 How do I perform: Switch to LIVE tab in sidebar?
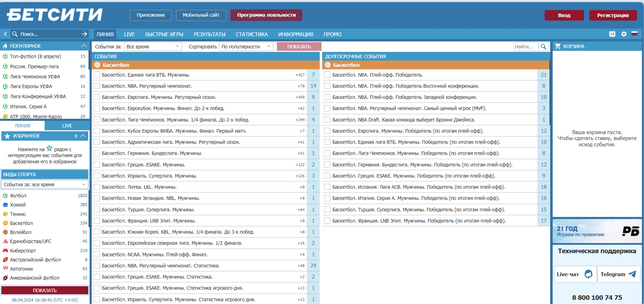(67, 126)
